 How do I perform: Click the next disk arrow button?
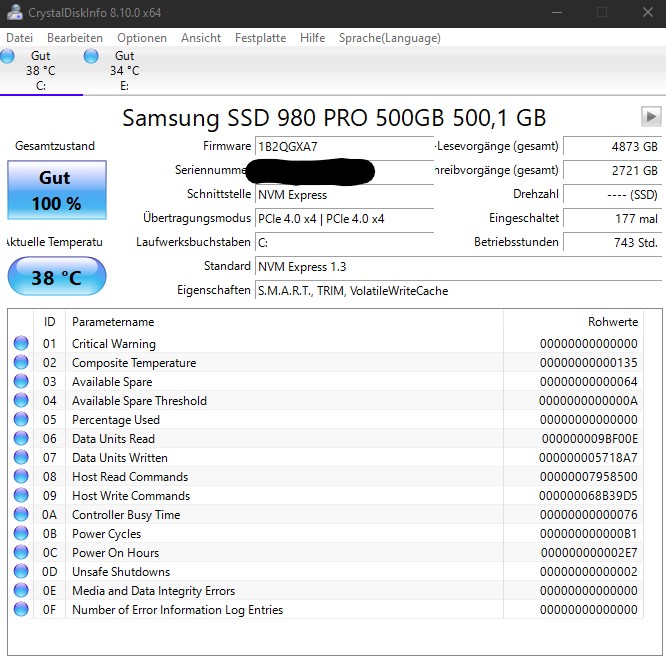coord(651,116)
